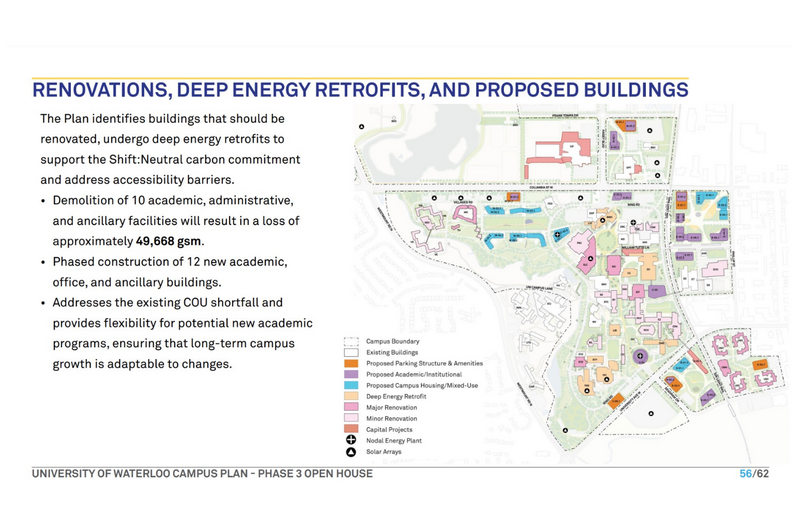Viewport: 797px width, 532px height.
Task: Click the slide title heading text
Action: 360,90
